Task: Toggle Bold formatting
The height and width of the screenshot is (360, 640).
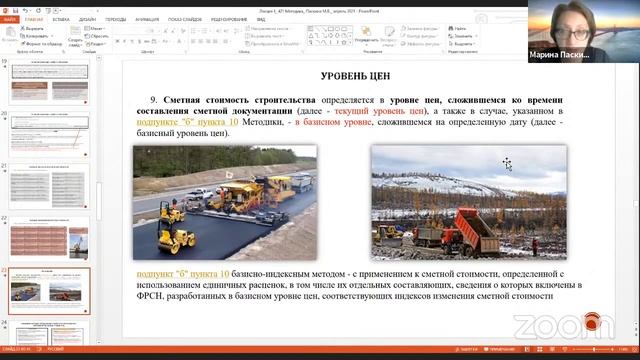Action: pos(118,41)
